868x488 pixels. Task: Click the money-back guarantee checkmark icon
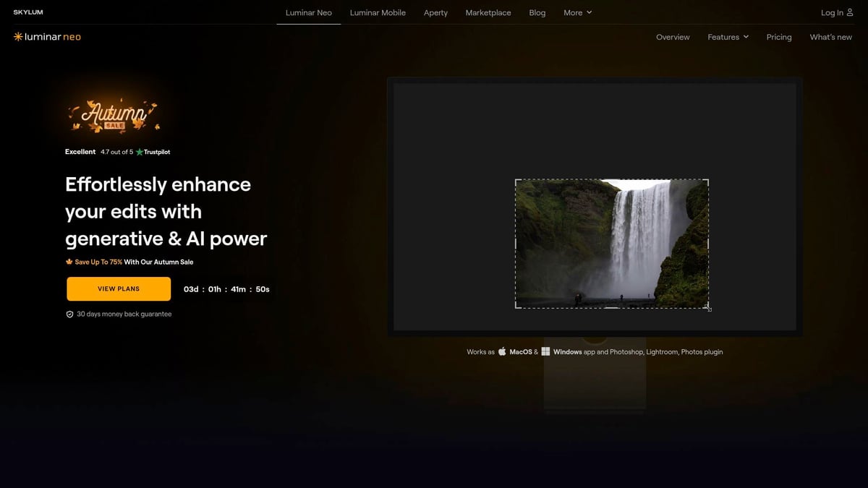click(69, 313)
